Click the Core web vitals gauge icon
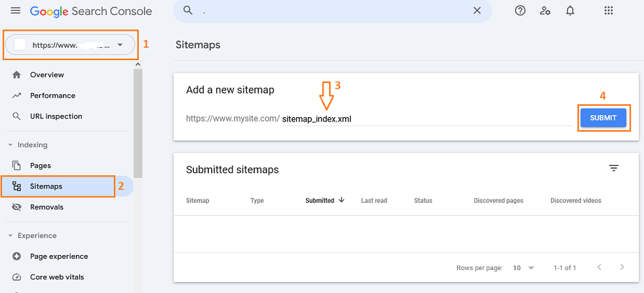The width and height of the screenshot is (644, 293). coord(16,277)
